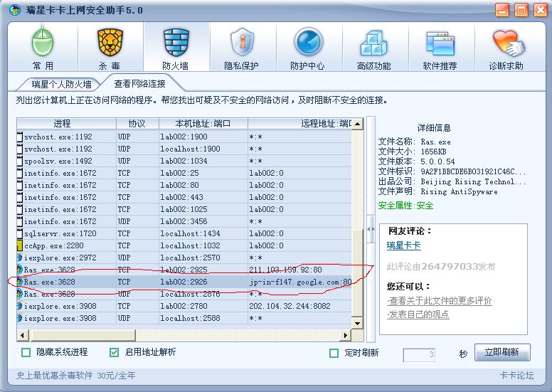Click horizontal scrollbar right arrow
Screen dimensions: 552x392
(346, 335)
